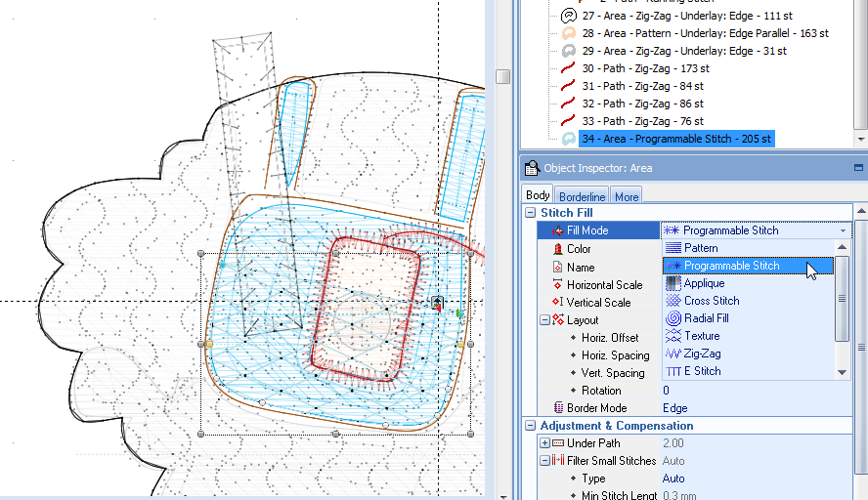Open the More tab
Screen dimensions: 868x500
tap(627, 196)
